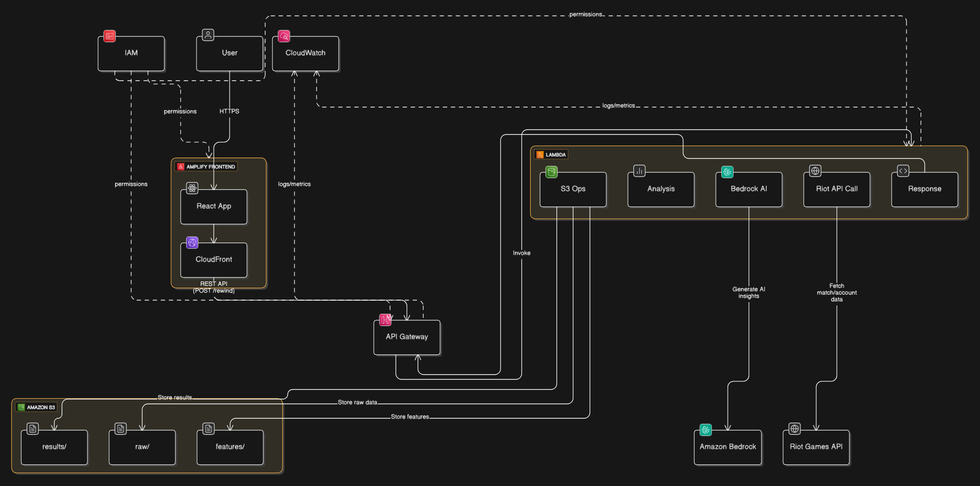The image size is (980, 486).
Task: Click the Analysis bar chart icon
Action: point(639,171)
